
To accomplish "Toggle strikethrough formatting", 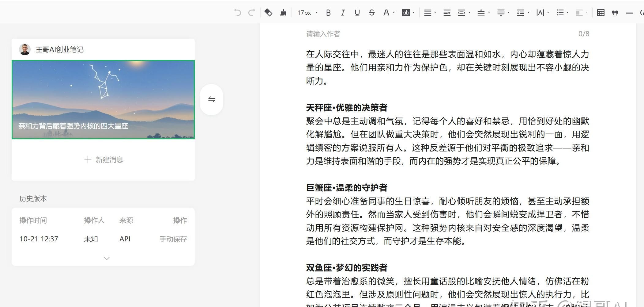I will coord(371,13).
